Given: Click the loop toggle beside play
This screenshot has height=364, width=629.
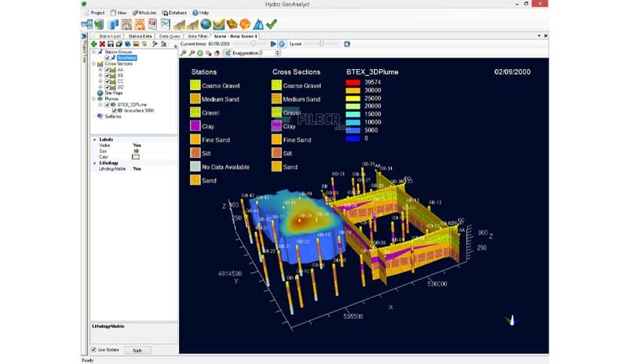Looking at the screenshot, I should point(282,44).
